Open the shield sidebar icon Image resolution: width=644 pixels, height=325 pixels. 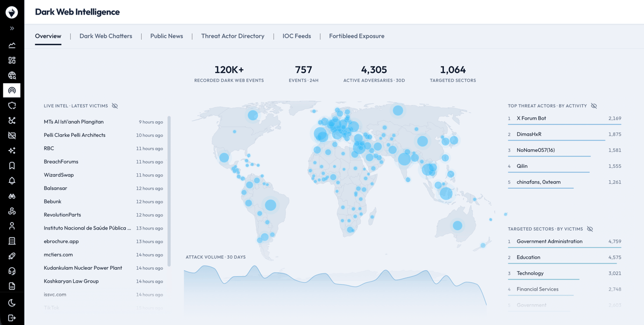point(12,106)
